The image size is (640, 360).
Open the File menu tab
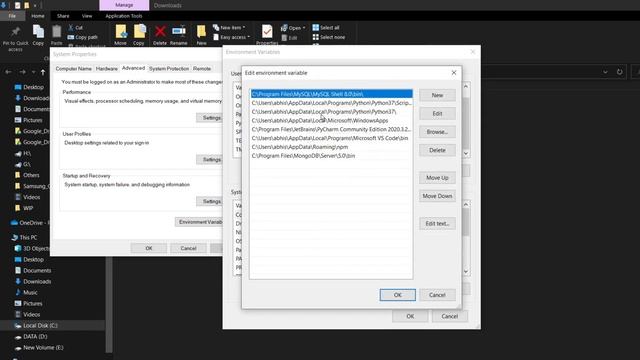pos(12,16)
